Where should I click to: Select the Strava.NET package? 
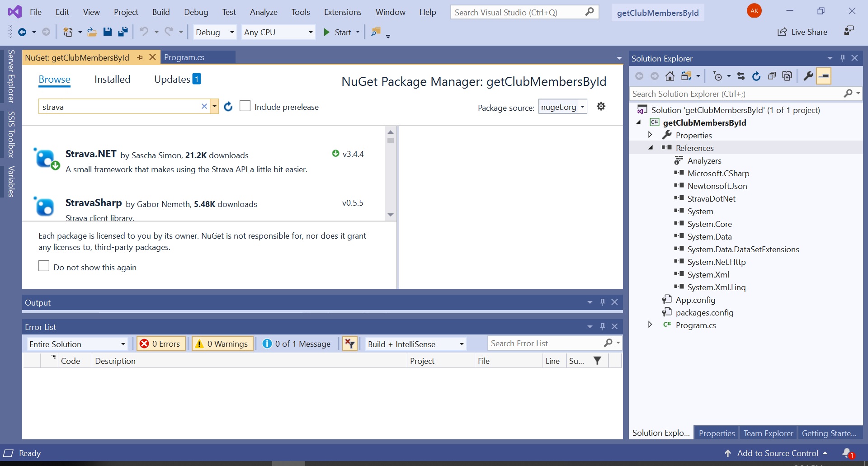(203, 161)
